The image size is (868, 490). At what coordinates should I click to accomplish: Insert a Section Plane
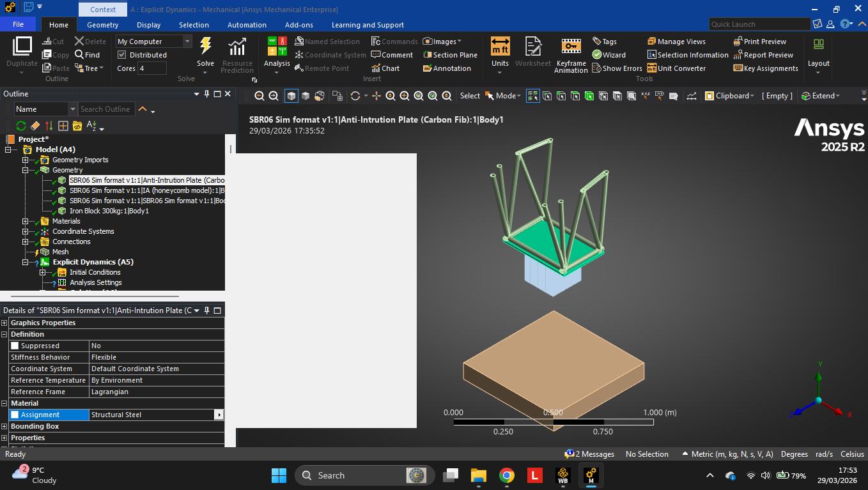click(450, 55)
